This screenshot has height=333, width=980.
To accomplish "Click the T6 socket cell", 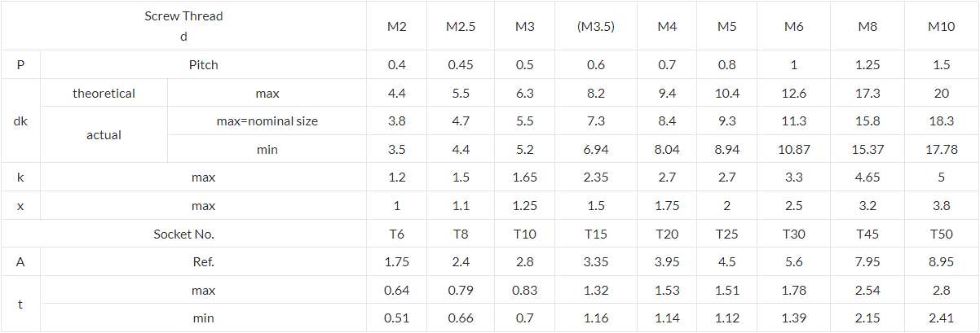I will (x=396, y=234).
